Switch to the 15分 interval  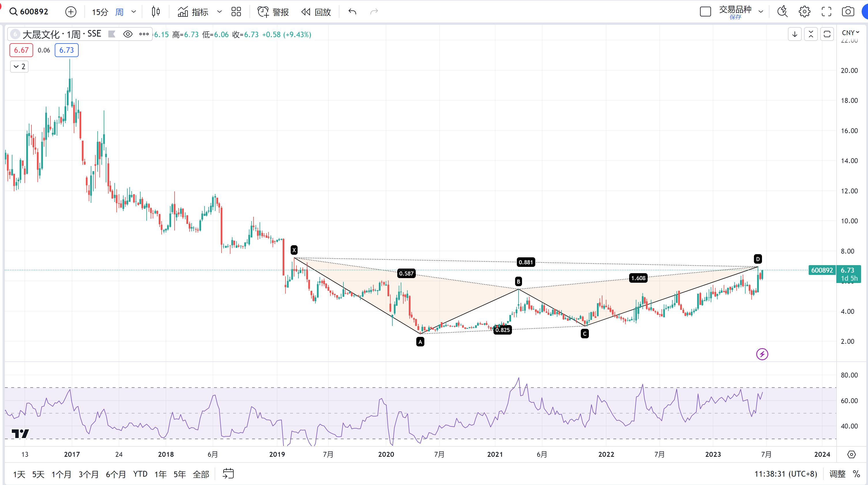pyautogui.click(x=100, y=12)
